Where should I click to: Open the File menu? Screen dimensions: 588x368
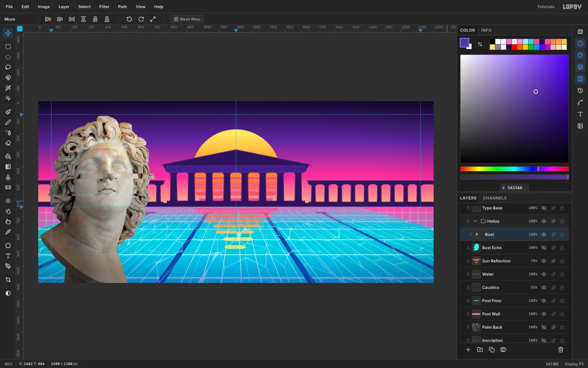pyautogui.click(x=9, y=7)
